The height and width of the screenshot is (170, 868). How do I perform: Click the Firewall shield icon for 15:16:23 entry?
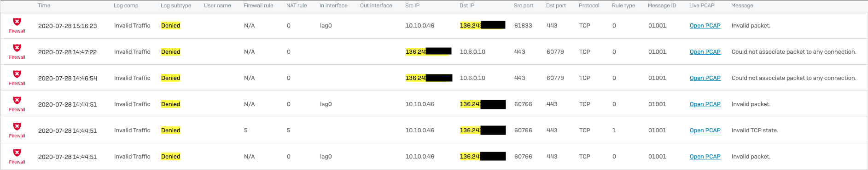tap(17, 22)
